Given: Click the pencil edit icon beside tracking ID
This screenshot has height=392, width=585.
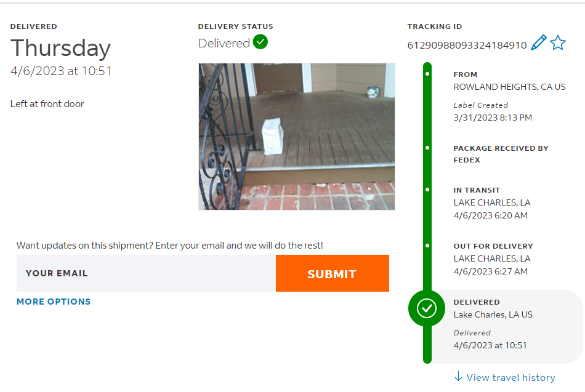Looking at the screenshot, I should [538, 43].
